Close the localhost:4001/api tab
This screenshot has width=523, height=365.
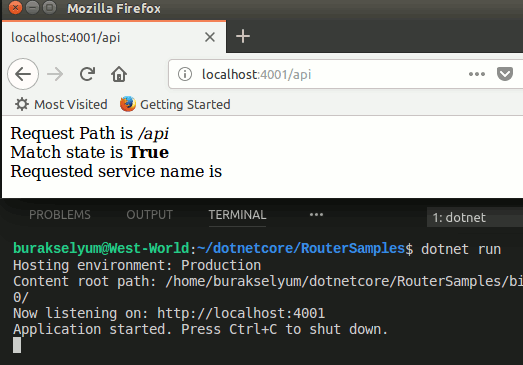pyautogui.click(x=210, y=37)
